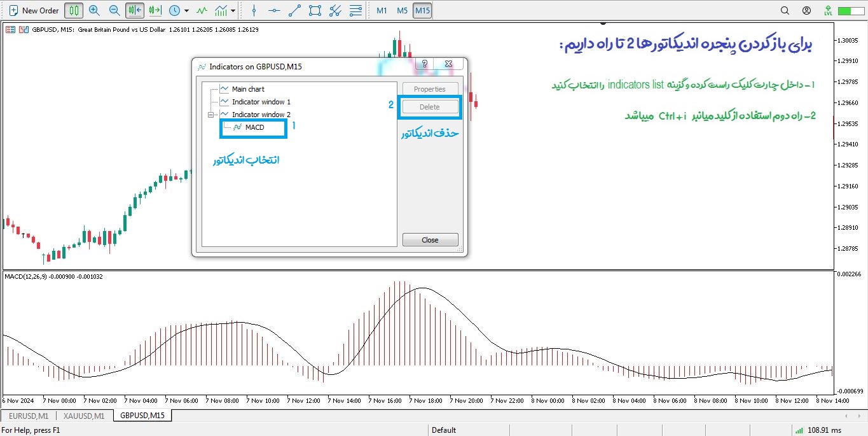Viewport: 868px width, 436px height.
Task: Open the indicators list icon in the toolbar
Action: (x=202, y=10)
